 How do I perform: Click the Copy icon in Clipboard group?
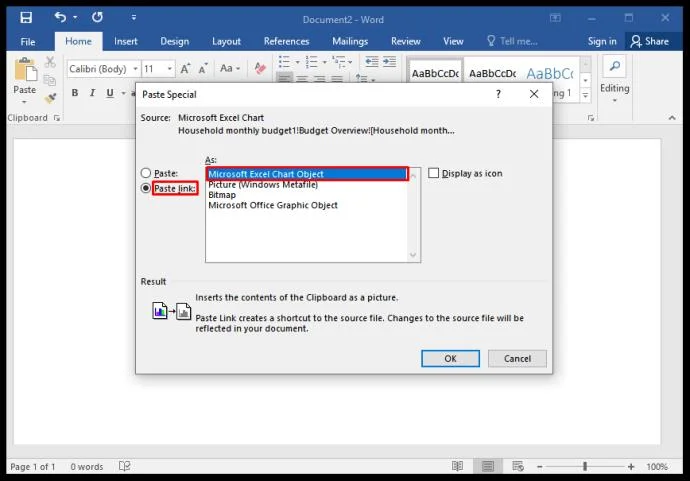(x=50, y=80)
